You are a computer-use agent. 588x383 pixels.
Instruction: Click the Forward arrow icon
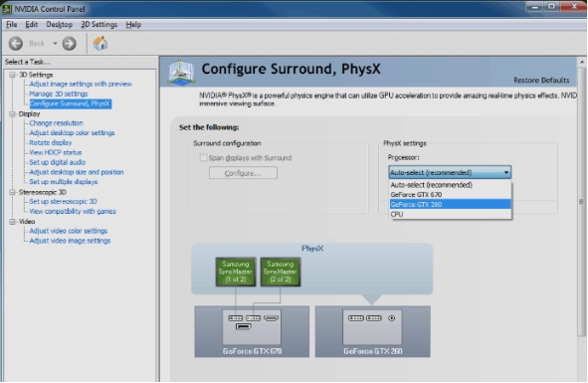[69, 44]
